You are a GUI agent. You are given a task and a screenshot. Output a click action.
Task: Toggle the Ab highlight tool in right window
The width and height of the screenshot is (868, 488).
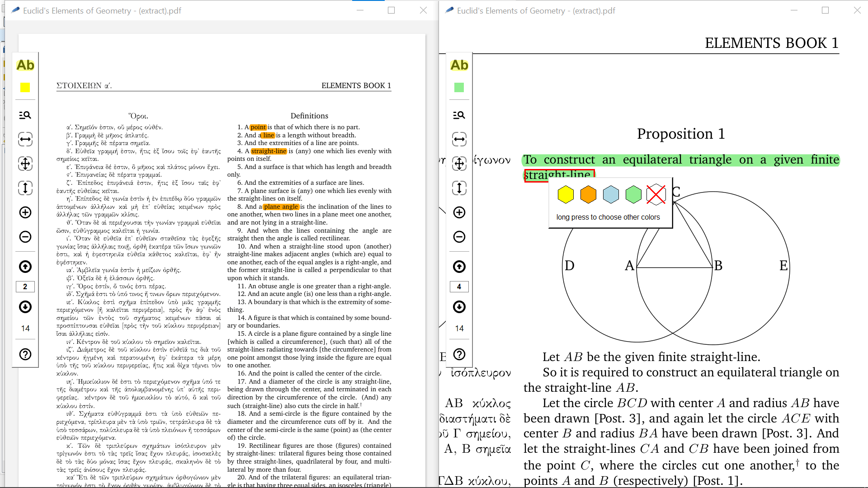pos(459,65)
